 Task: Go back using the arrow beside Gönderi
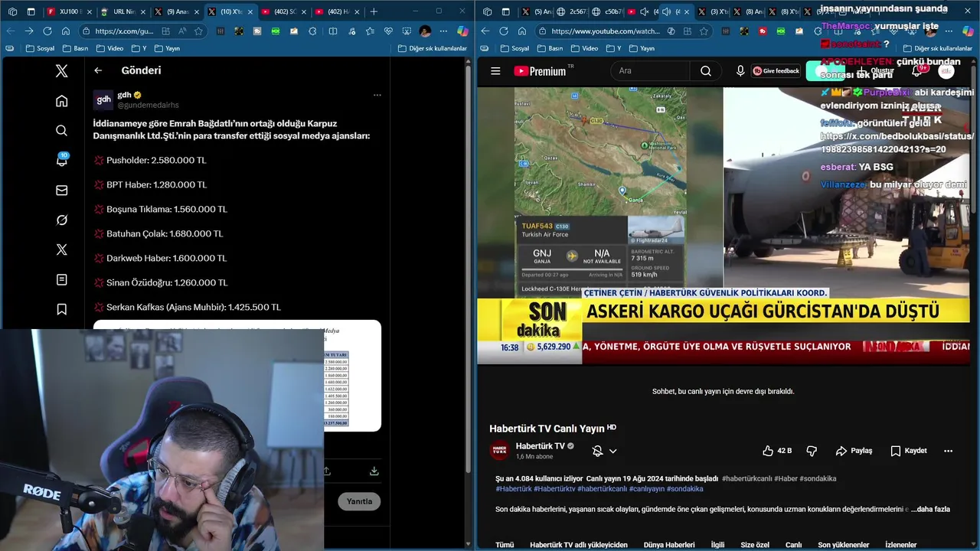[x=98, y=70]
